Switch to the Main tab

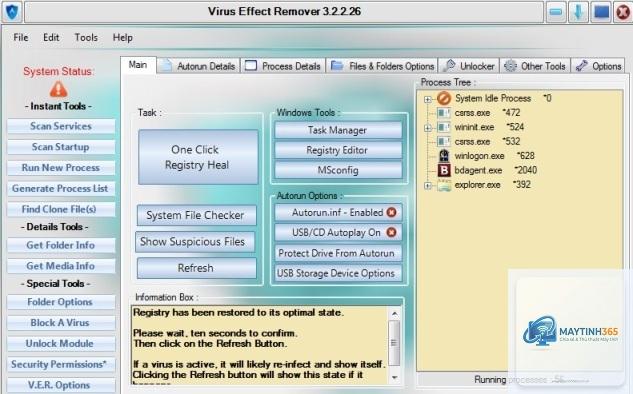(138, 65)
